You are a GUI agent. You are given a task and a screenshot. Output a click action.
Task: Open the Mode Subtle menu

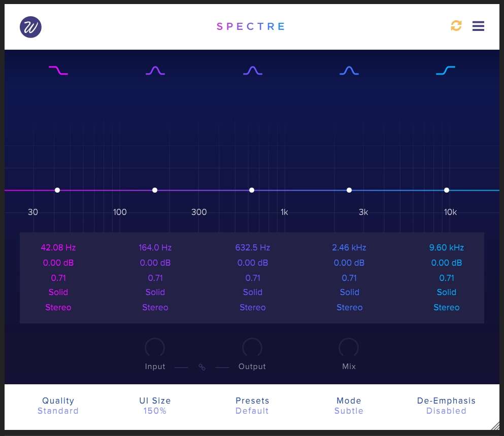point(349,406)
